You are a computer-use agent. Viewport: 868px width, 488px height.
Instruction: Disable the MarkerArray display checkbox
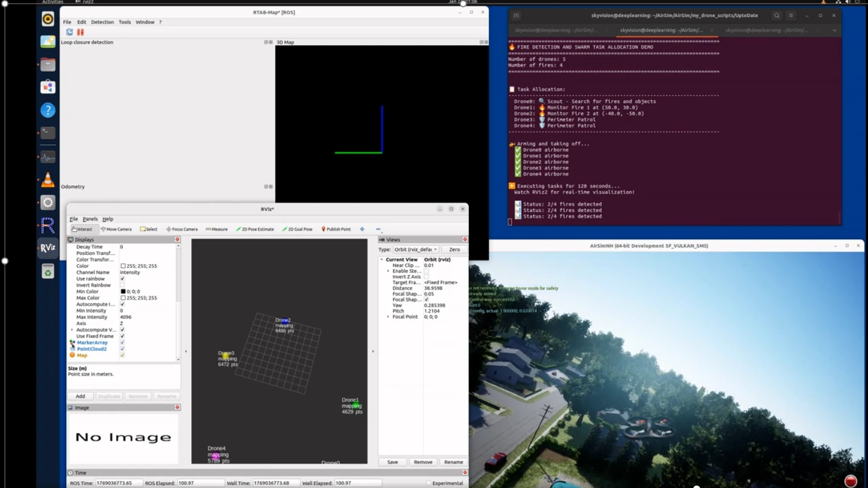[x=122, y=342]
